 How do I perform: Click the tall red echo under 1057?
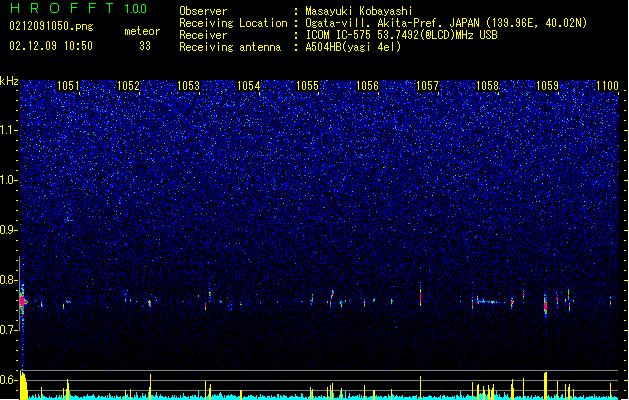(420, 296)
